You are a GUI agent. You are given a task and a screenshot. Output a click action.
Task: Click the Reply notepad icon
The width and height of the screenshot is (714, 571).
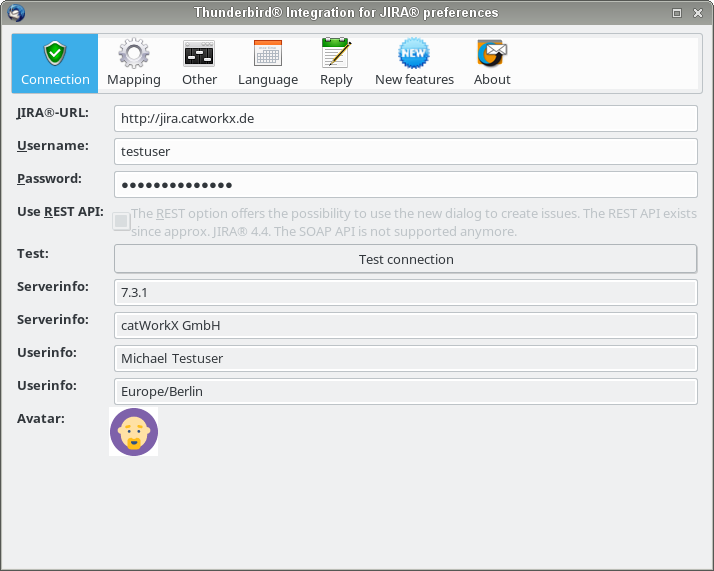point(336,53)
